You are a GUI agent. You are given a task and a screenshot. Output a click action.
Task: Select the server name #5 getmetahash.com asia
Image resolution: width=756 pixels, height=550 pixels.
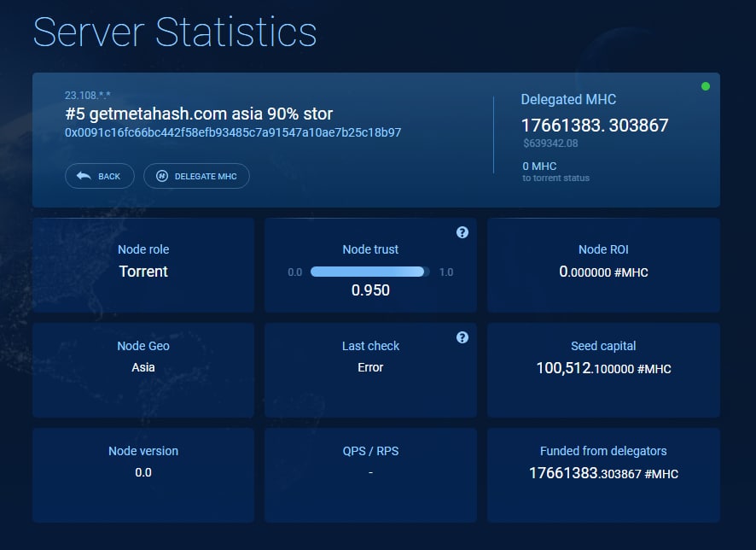[199, 114]
